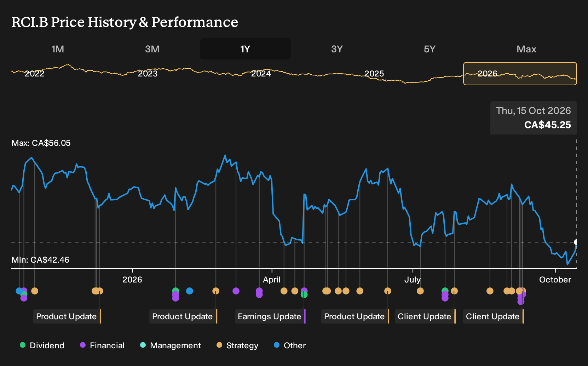Click the green Dividend dot after July
The width and height of the screenshot is (588, 366).
pyautogui.click(x=445, y=291)
